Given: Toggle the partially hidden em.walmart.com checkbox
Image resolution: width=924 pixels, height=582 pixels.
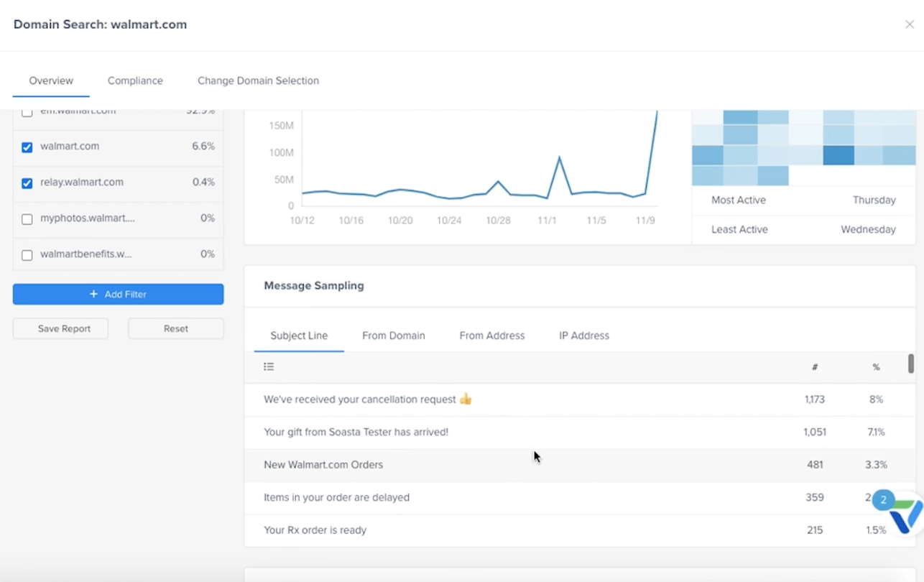Looking at the screenshot, I should click(27, 113).
